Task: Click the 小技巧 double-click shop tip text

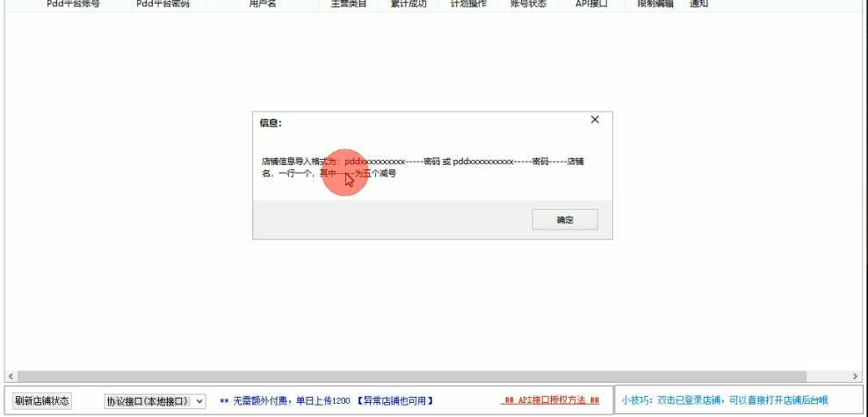Action: pos(725,400)
